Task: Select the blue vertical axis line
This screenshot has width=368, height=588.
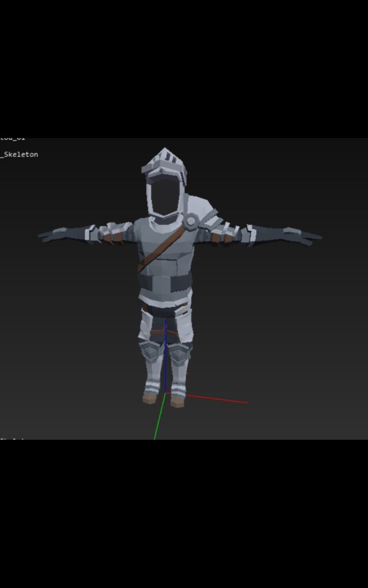Action: (165, 355)
